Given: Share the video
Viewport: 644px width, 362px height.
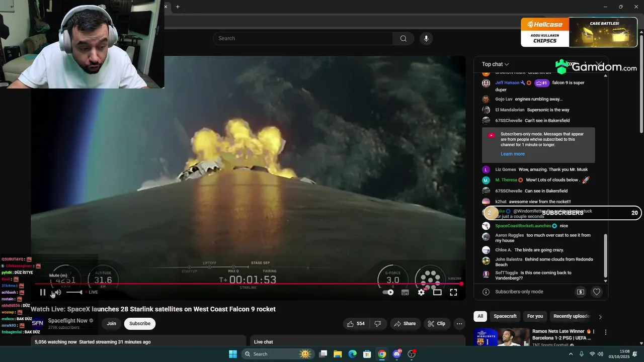Looking at the screenshot, I should 405,324.
